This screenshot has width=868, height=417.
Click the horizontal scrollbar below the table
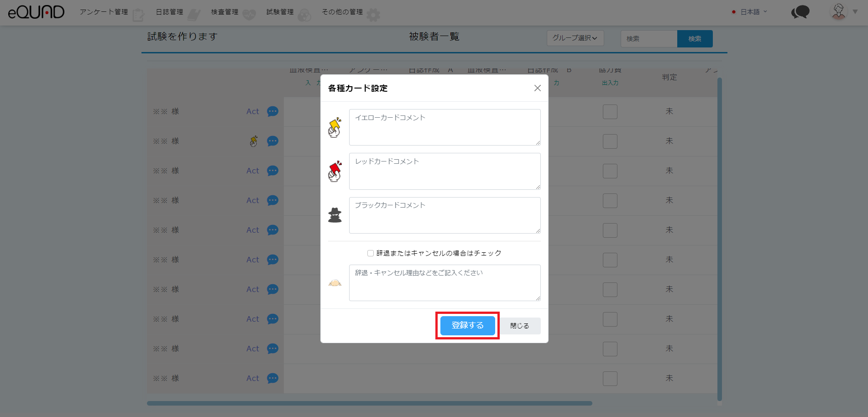[369, 403]
